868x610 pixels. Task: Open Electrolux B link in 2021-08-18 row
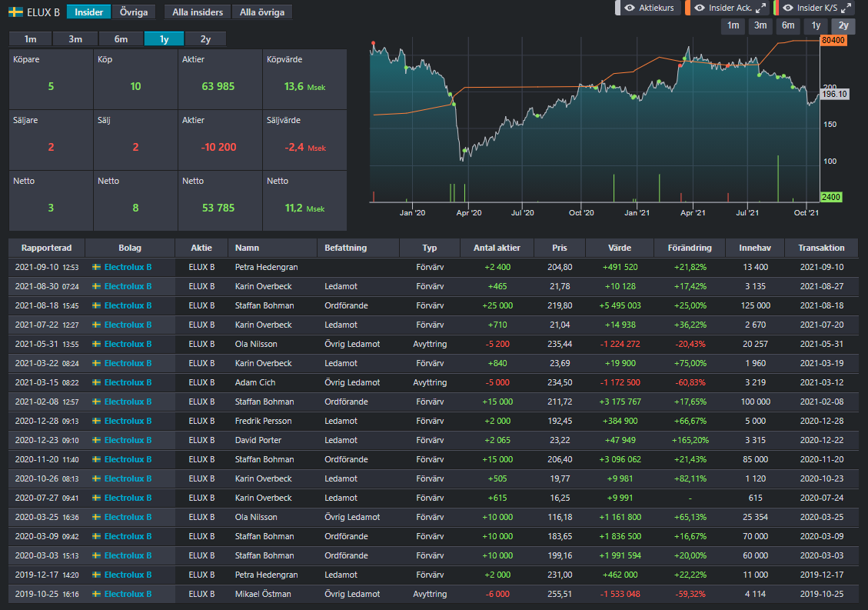click(x=128, y=305)
